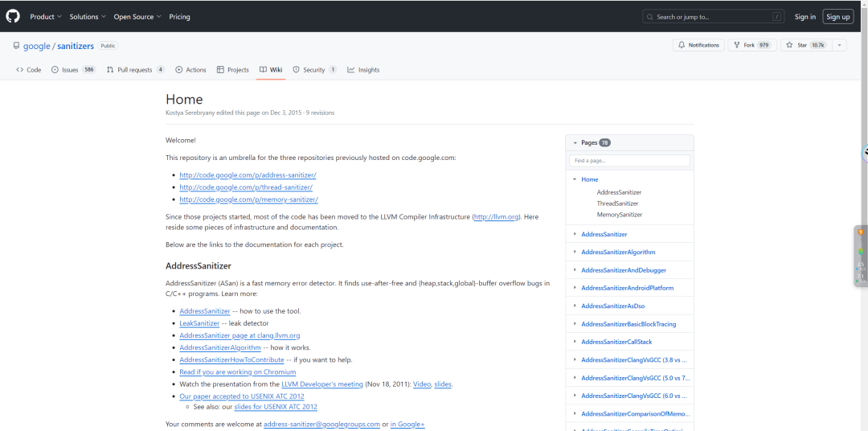Click the address-sanitizer@googlegroups.com email link

coord(321,425)
